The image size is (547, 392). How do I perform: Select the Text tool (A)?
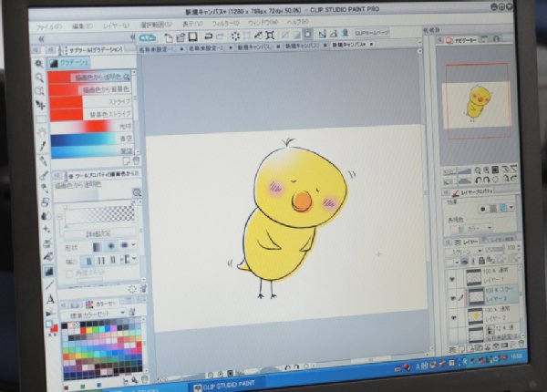(50, 299)
